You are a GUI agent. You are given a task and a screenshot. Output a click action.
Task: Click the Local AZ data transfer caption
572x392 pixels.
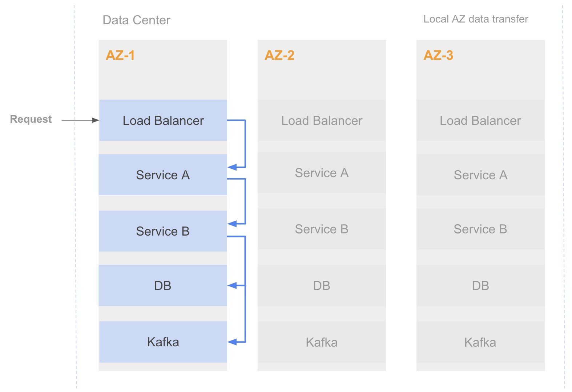click(476, 19)
